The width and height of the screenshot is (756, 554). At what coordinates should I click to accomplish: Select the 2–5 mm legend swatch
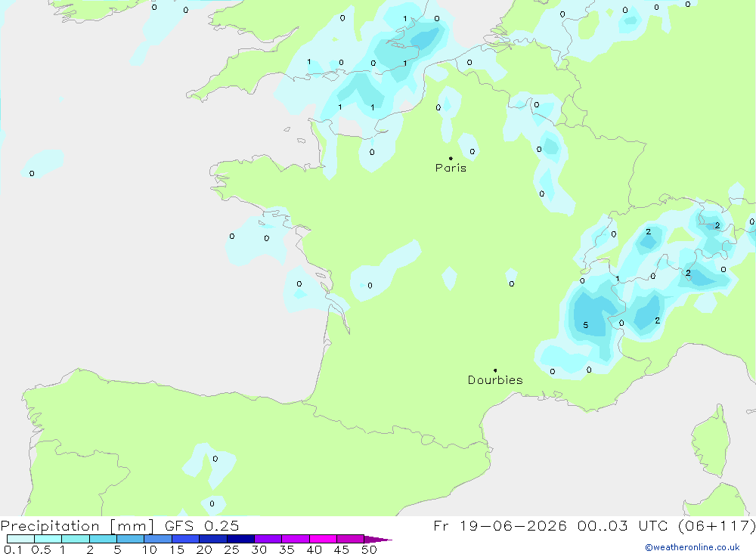103,539
